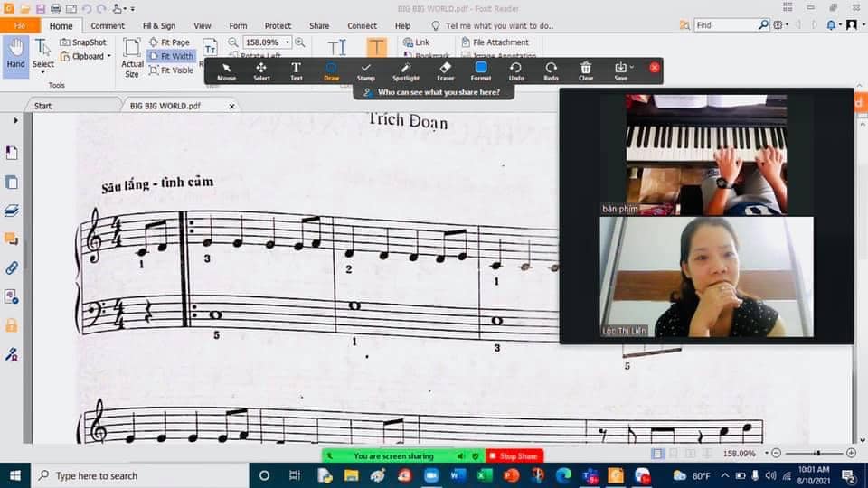This screenshot has width=868, height=488.
Task: Expand the Save options arrow
Action: click(x=632, y=68)
